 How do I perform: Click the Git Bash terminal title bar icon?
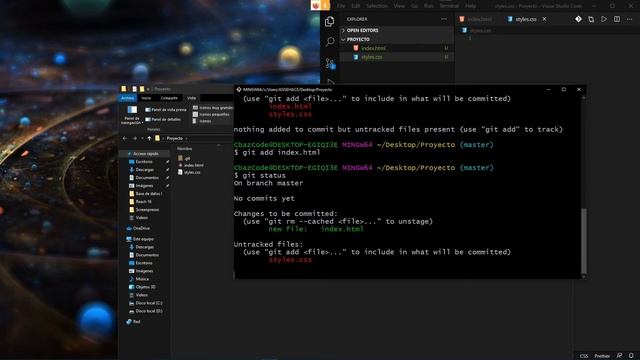point(239,89)
